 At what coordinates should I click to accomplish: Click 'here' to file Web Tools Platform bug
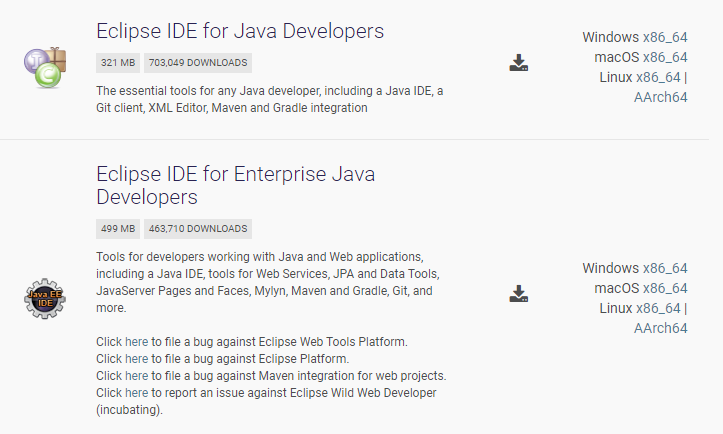click(x=136, y=342)
